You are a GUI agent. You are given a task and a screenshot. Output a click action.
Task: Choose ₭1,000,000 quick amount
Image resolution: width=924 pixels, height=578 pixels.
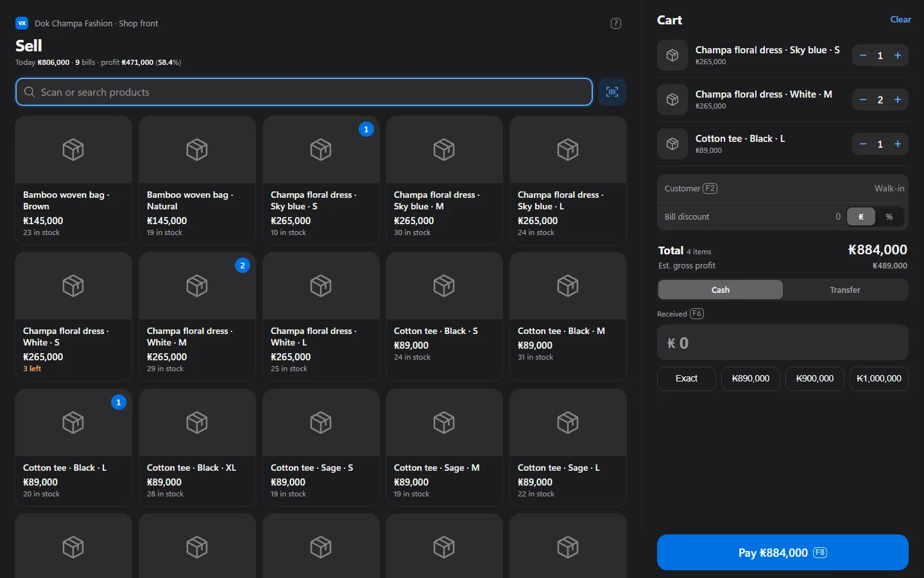click(879, 379)
